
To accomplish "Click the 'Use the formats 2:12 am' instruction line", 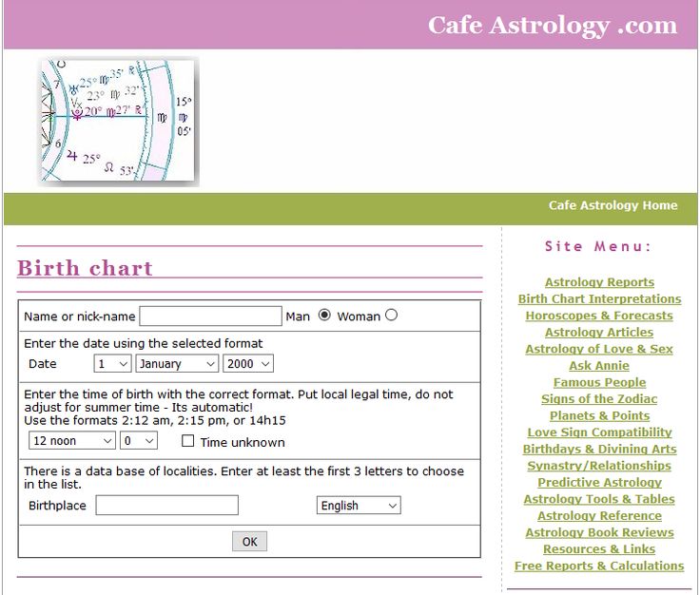I will tap(155, 421).
